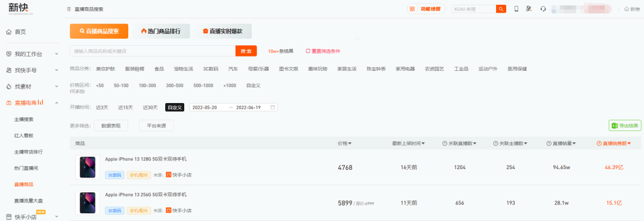This screenshot has width=644, height=221.
Task: Open 主播带货排行 submenu item
Action: pyautogui.click(x=29, y=152)
